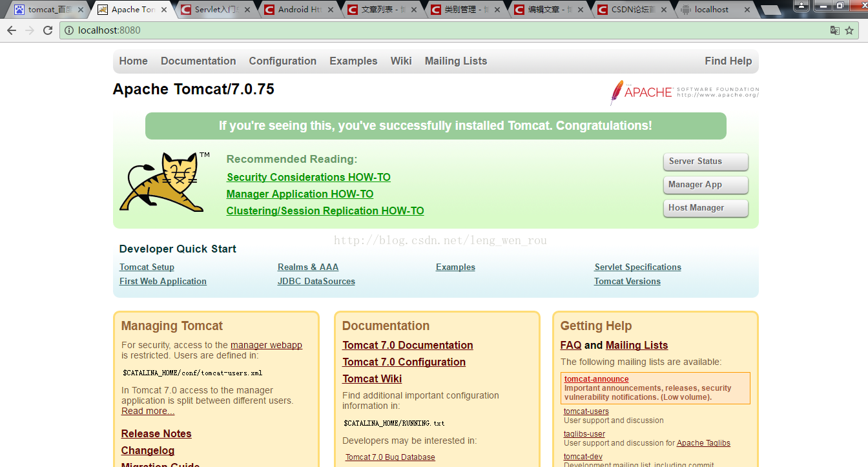
Task: Open Mailing Lists in the top navigation
Action: [456, 61]
